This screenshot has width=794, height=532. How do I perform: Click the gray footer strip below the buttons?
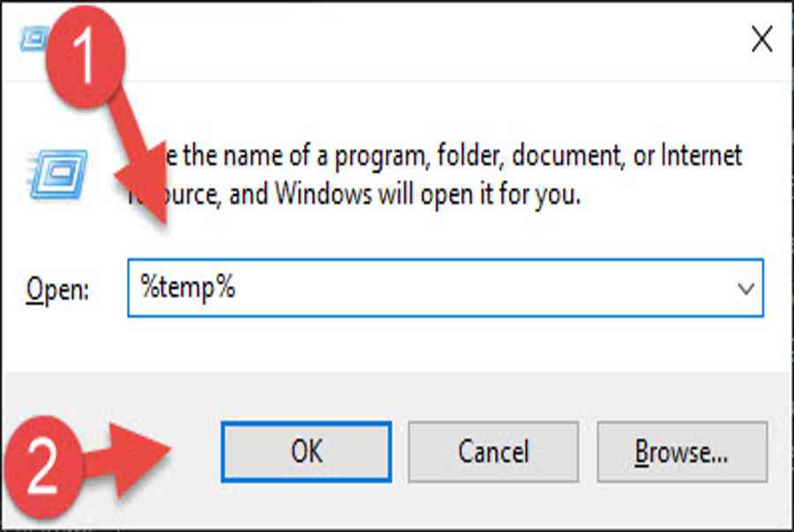click(436, 506)
